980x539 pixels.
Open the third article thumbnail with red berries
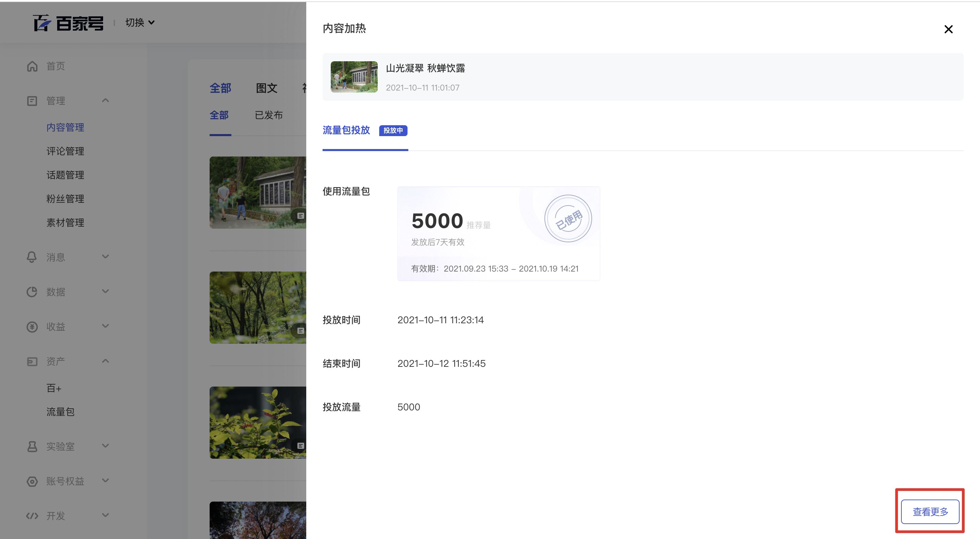(x=258, y=423)
